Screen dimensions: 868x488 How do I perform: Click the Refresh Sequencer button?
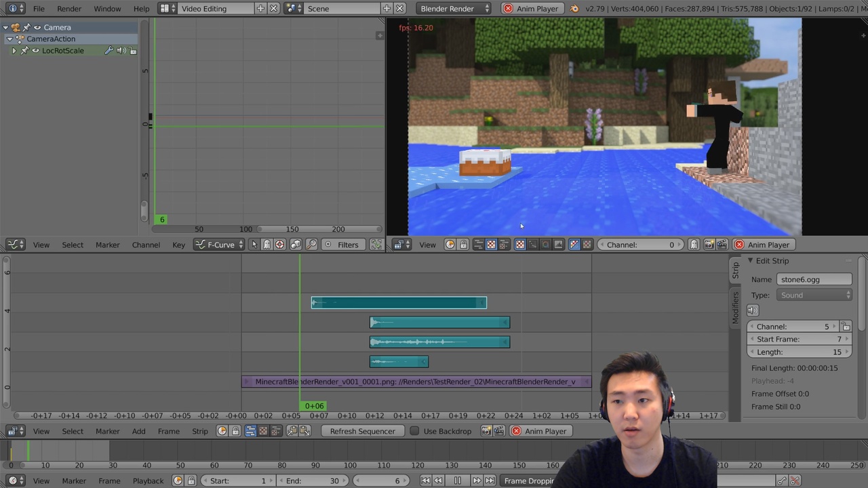[x=362, y=431]
